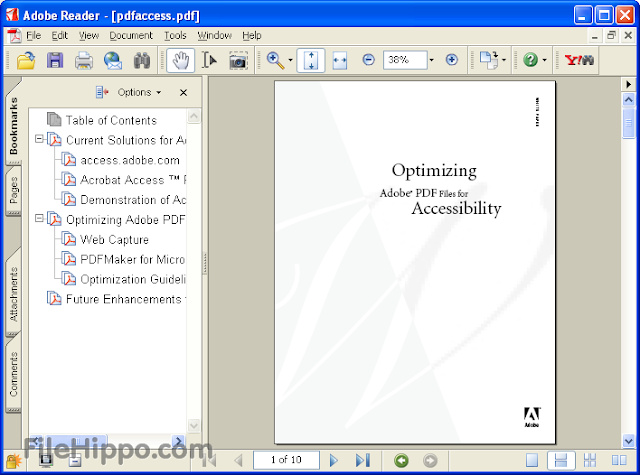Open the zoom tool dropdown arrow
The image size is (640, 475).
point(291,60)
